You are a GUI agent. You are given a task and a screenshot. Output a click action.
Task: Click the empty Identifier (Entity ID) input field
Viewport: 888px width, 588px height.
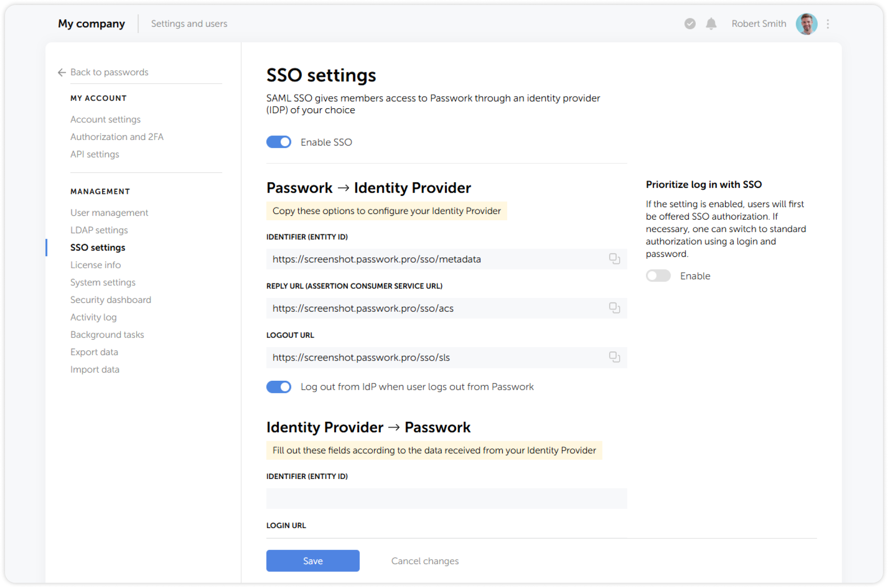pyautogui.click(x=446, y=498)
